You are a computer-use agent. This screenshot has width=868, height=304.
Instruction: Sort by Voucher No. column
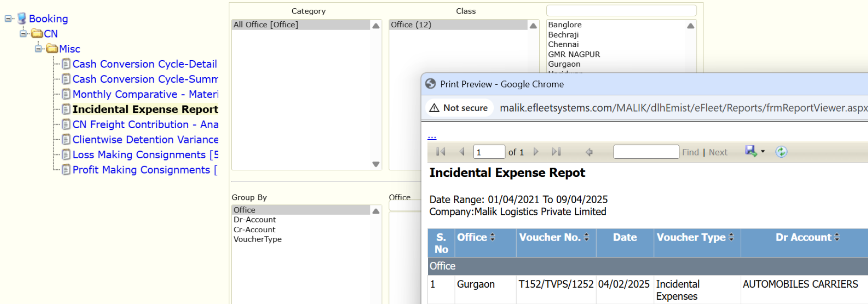coord(586,237)
